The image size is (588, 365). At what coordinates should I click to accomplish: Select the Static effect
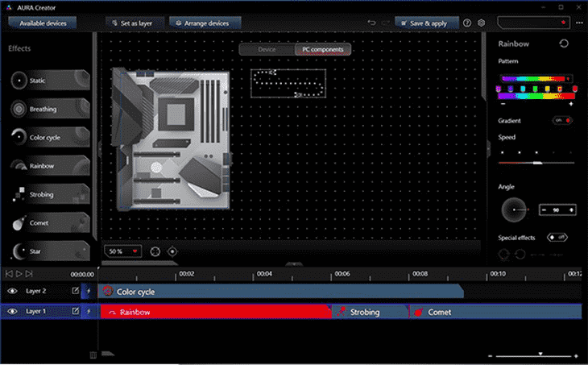click(51, 81)
